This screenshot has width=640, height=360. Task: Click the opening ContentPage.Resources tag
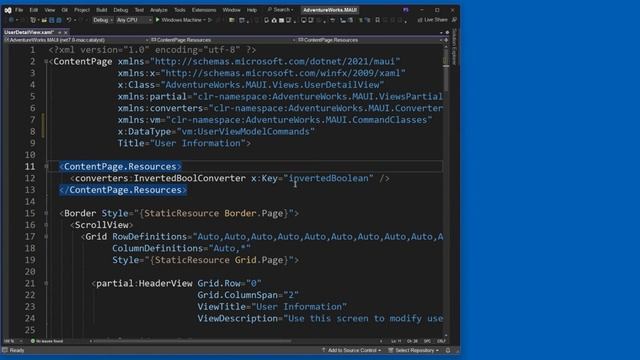tap(120, 167)
